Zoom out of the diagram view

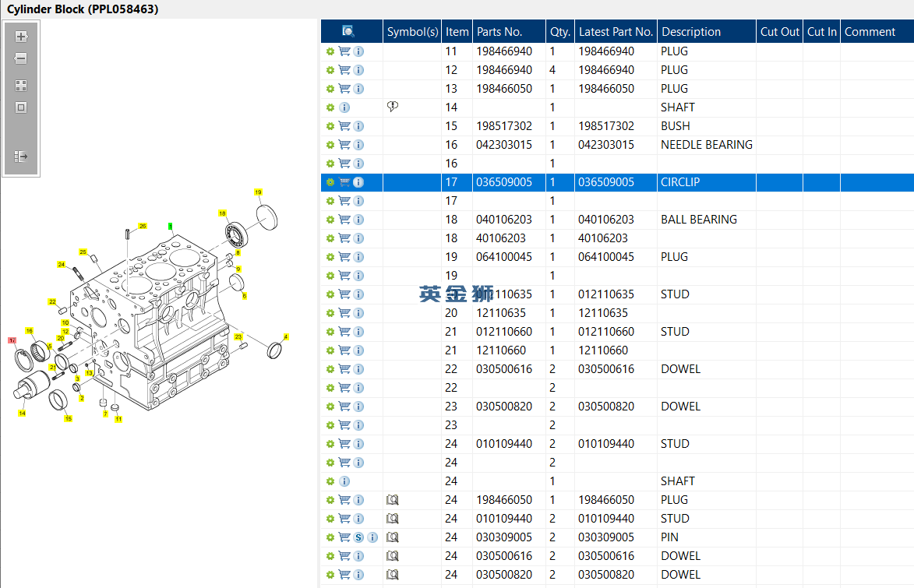[21, 58]
